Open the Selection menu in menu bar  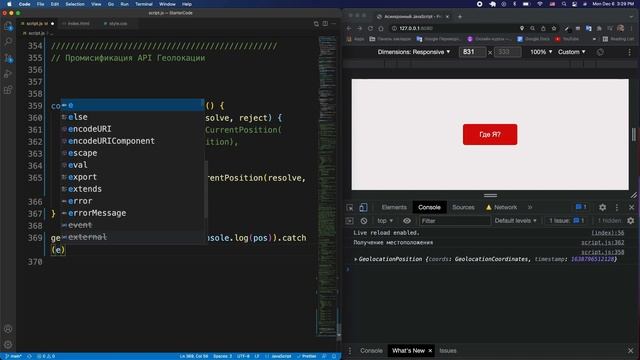coord(75,4)
